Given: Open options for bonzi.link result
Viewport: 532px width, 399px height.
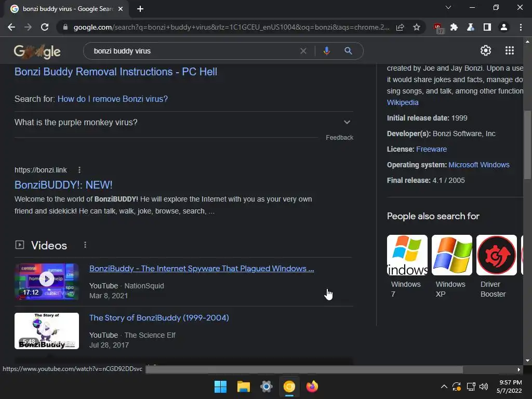Looking at the screenshot, I should [x=79, y=170].
